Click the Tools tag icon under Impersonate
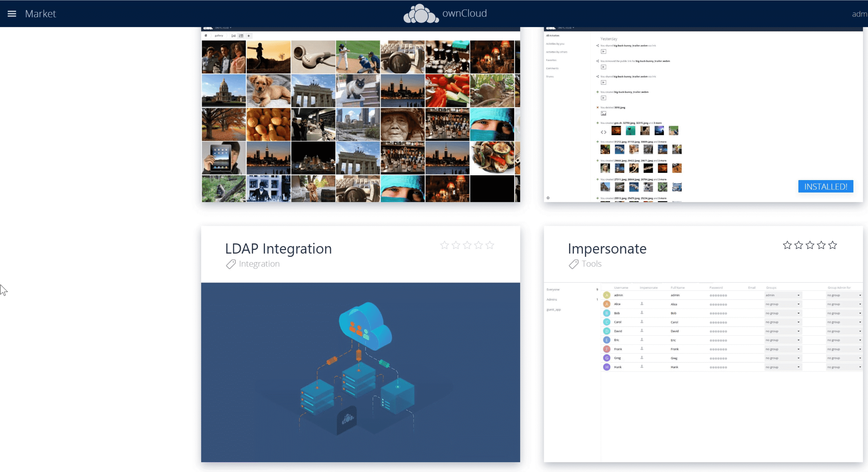The height and width of the screenshot is (472, 868). [574, 264]
